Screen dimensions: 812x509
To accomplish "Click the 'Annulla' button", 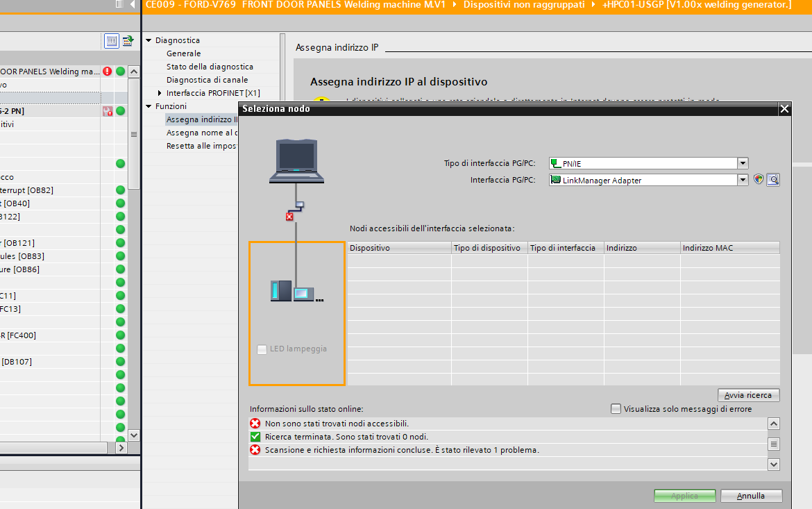I will coord(751,496).
